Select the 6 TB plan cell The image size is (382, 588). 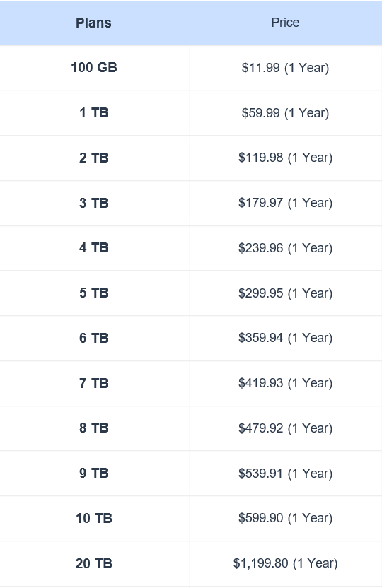pos(94,338)
